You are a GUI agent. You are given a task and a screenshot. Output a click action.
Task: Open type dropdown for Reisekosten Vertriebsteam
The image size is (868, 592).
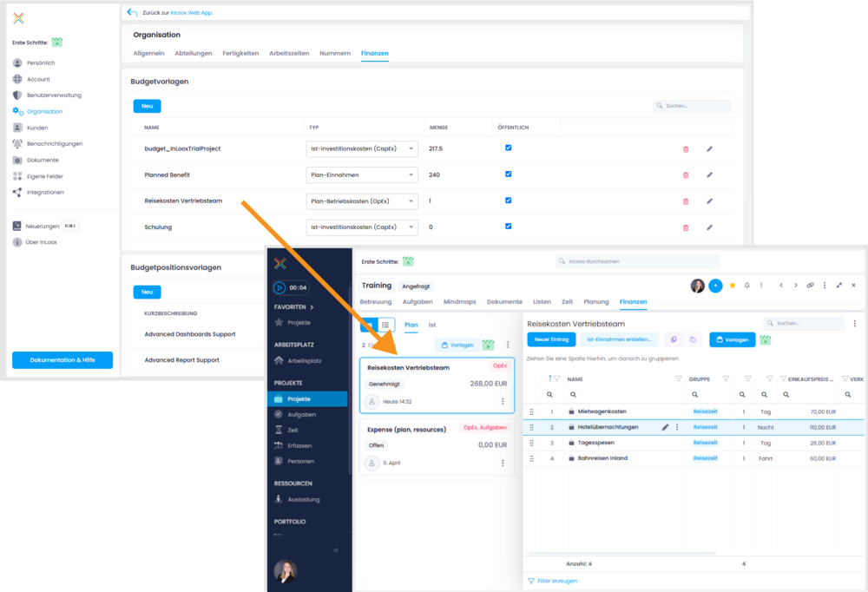click(x=362, y=201)
